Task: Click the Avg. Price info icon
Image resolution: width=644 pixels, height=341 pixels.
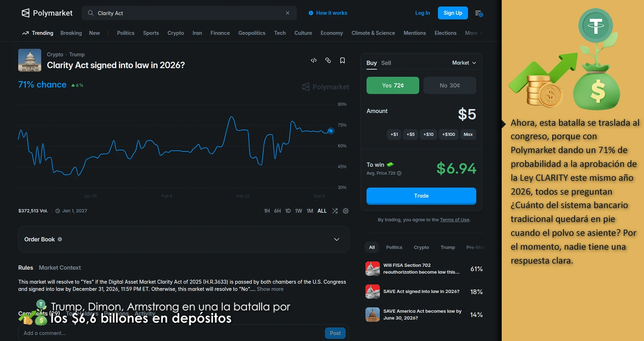Action: coord(399,173)
